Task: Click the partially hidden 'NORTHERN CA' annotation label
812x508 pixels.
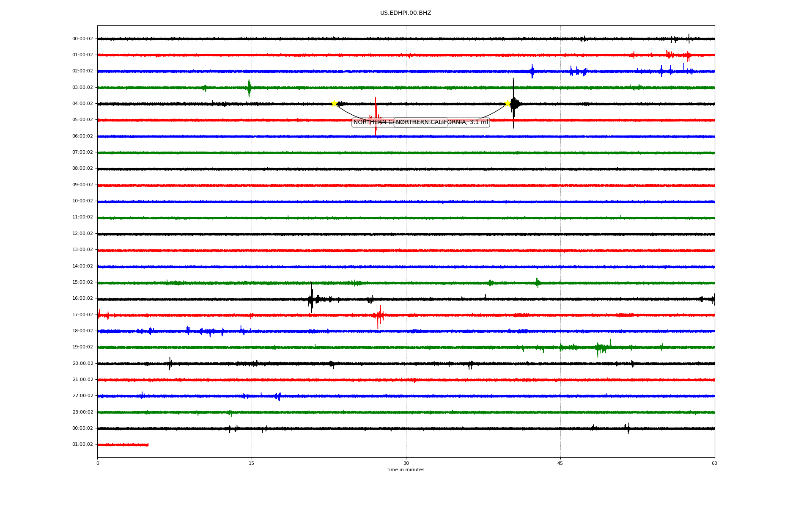Action: click(372, 122)
